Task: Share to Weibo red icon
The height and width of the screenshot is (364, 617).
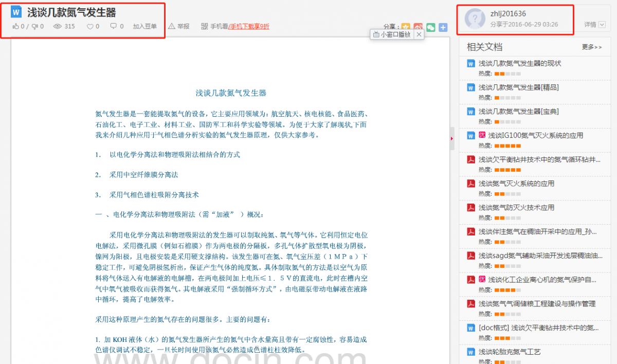Action: pyautogui.click(x=418, y=27)
